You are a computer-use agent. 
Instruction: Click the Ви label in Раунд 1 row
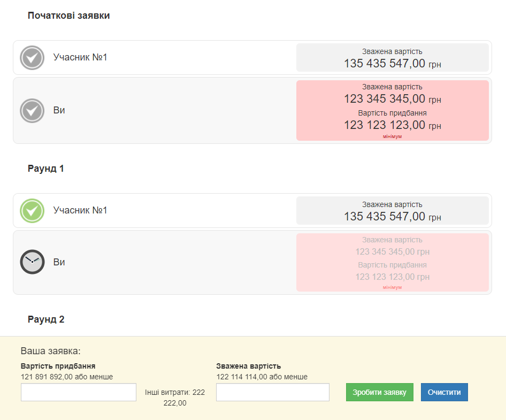(59, 262)
